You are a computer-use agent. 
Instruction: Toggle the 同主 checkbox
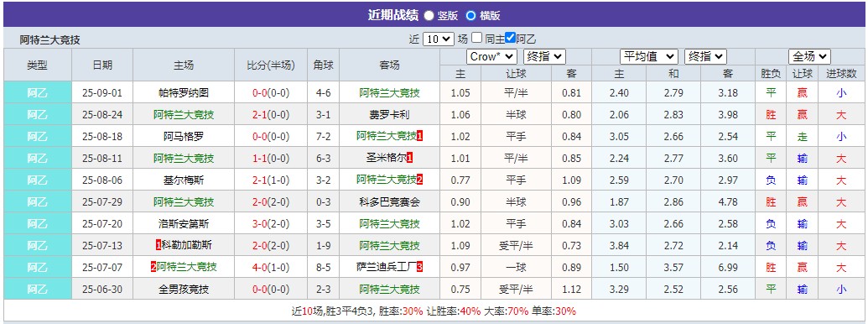pyautogui.click(x=476, y=39)
